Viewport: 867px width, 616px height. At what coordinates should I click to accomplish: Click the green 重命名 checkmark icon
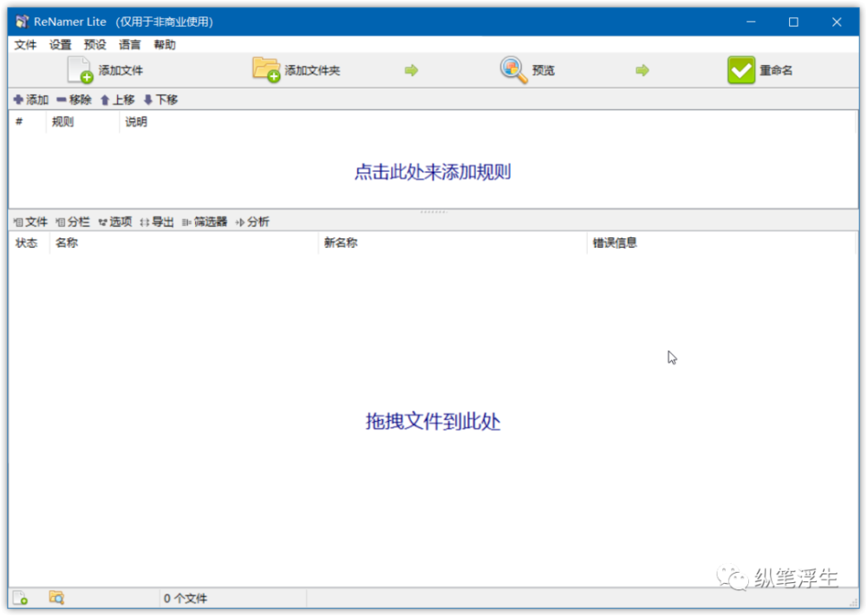pos(741,70)
